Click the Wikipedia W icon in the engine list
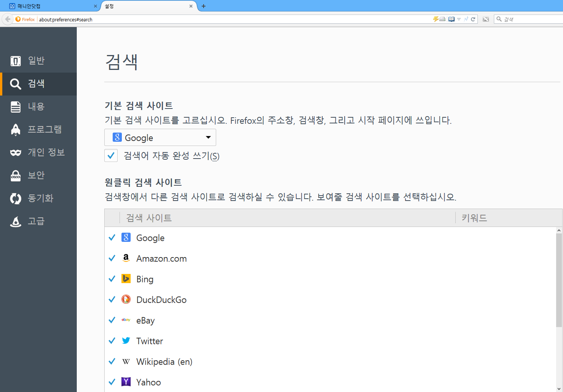The height and width of the screenshot is (392, 563). click(126, 361)
